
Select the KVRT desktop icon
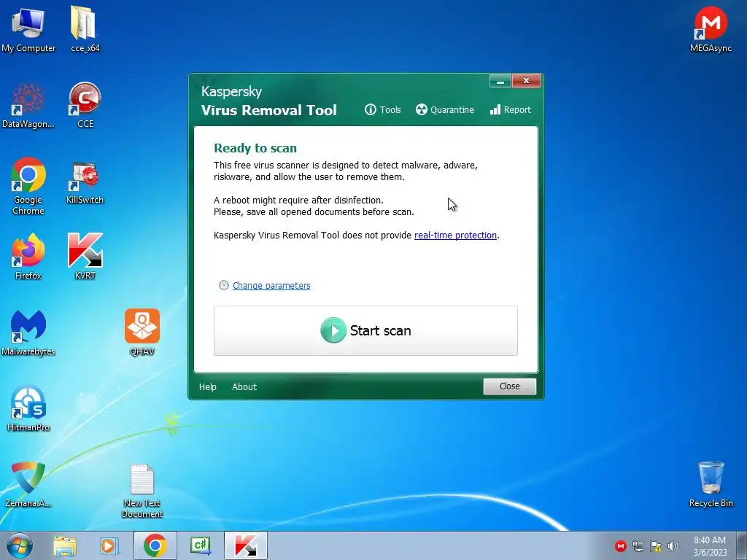coord(85,257)
